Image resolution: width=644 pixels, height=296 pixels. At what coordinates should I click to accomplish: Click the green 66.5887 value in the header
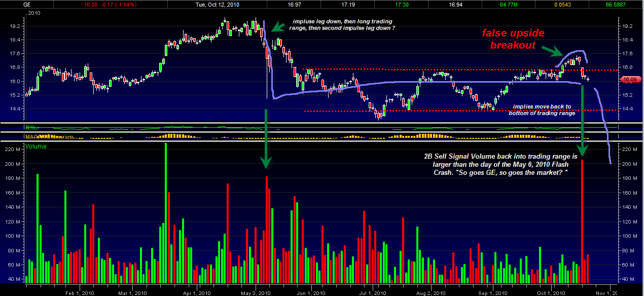point(616,4)
